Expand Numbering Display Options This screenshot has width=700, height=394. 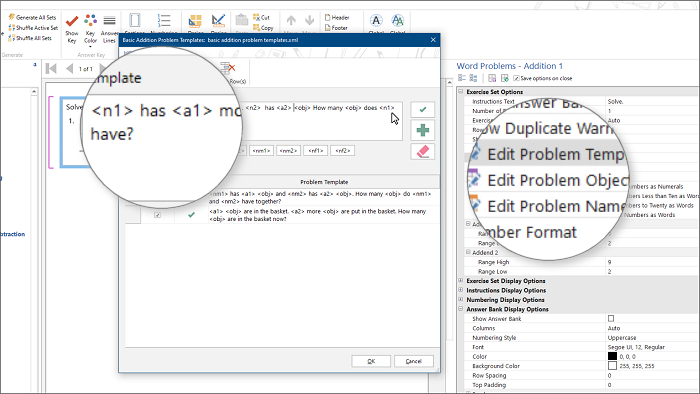click(x=461, y=299)
